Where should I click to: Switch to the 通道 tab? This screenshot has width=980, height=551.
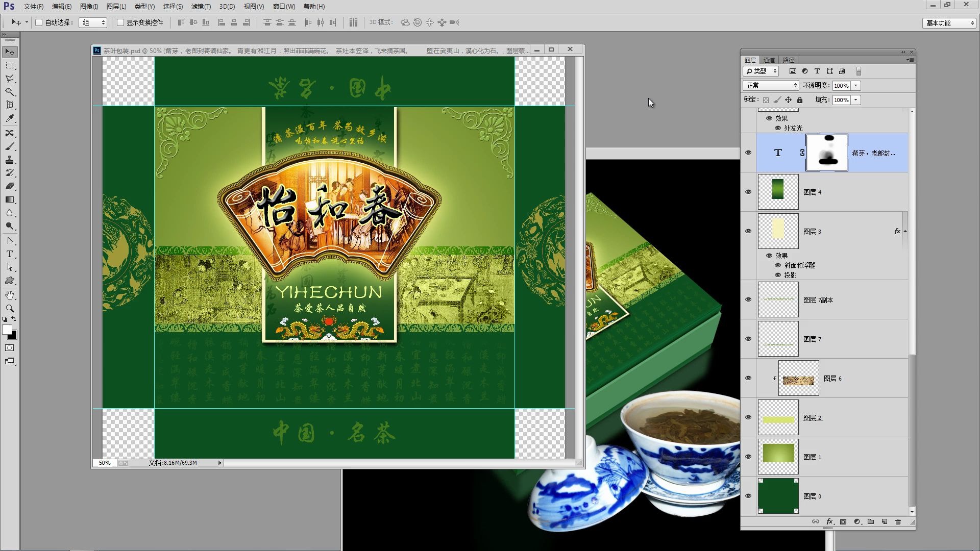coord(769,60)
